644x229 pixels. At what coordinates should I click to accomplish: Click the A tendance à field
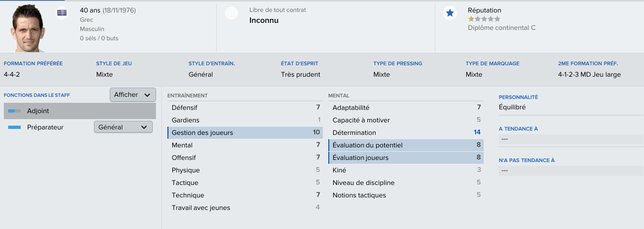tap(571, 139)
